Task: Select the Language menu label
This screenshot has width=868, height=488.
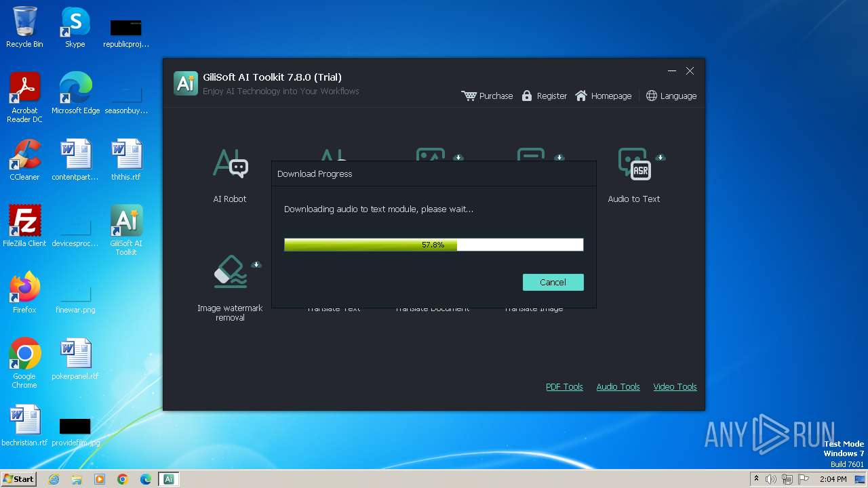Action: (x=678, y=96)
